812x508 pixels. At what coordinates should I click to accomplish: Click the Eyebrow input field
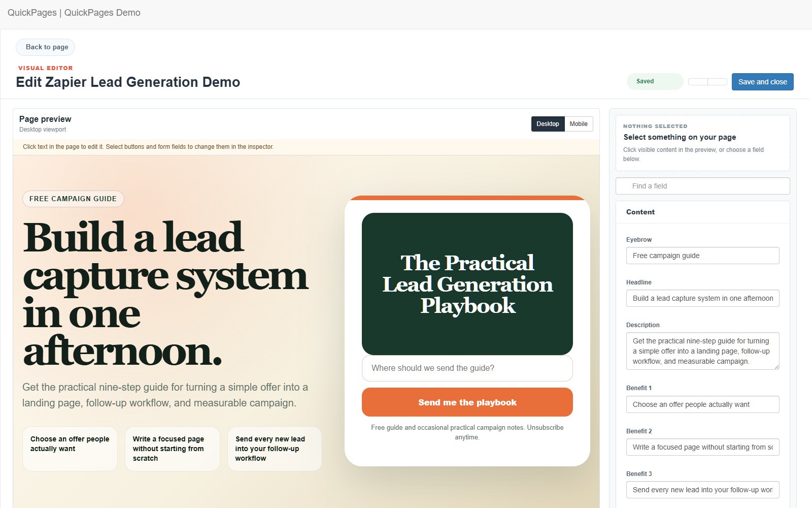click(702, 256)
